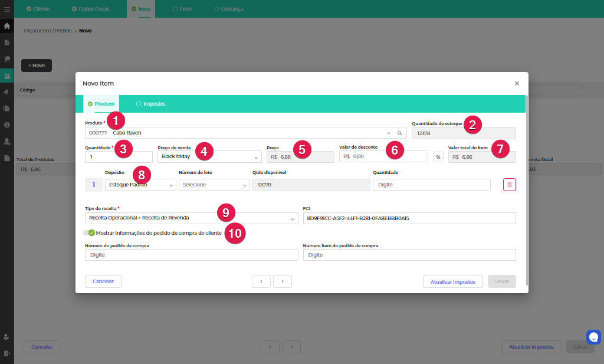Expand the Tipo de receita dropdown

(192, 218)
